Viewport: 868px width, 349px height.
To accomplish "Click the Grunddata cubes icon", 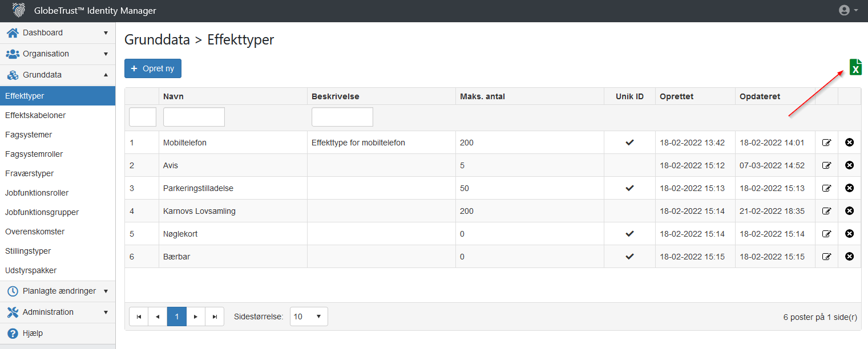I will click(x=13, y=75).
